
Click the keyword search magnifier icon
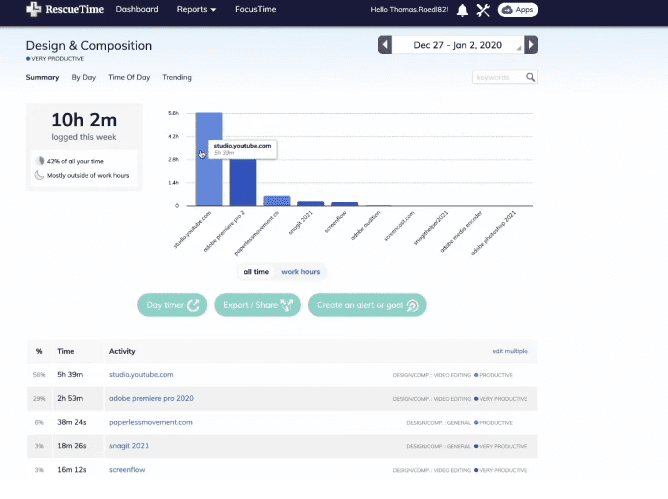531,77
